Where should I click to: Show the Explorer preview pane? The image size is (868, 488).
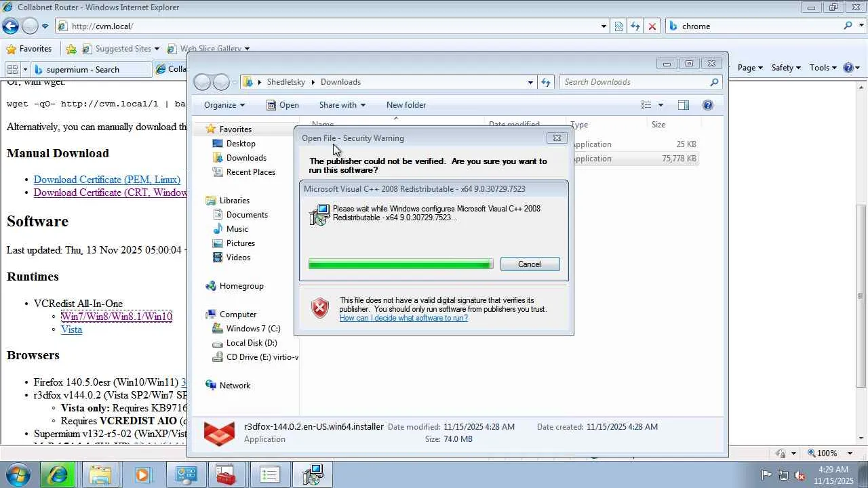point(684,105)
